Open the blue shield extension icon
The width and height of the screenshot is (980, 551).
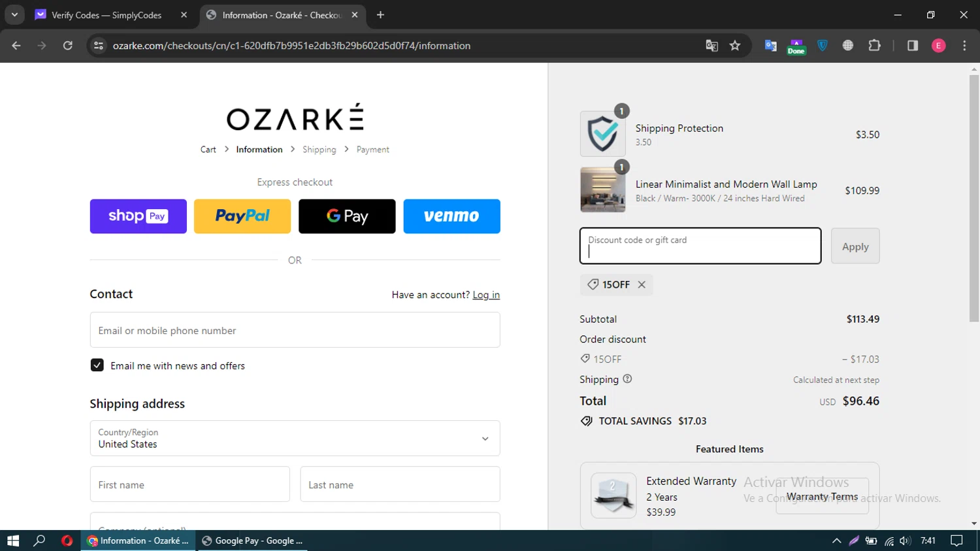tap(823, 46)
